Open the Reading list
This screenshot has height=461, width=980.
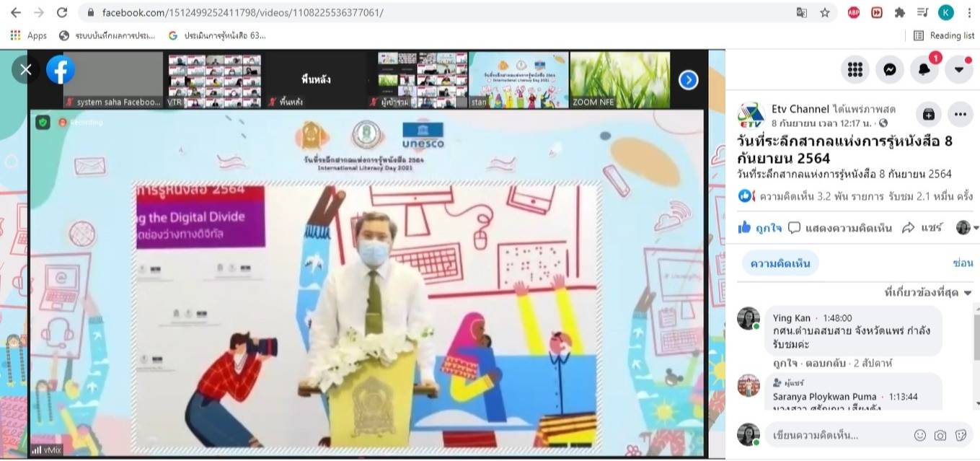tap(943, 35)
